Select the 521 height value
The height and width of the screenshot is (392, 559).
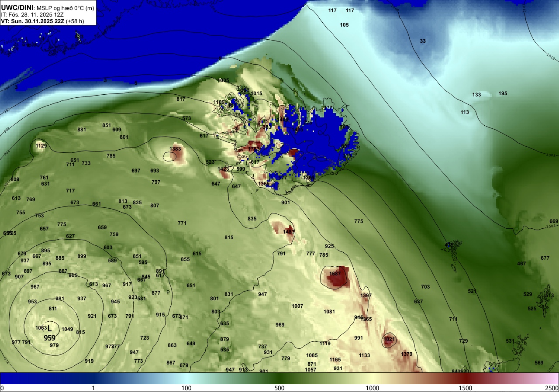tap(472, 291)
